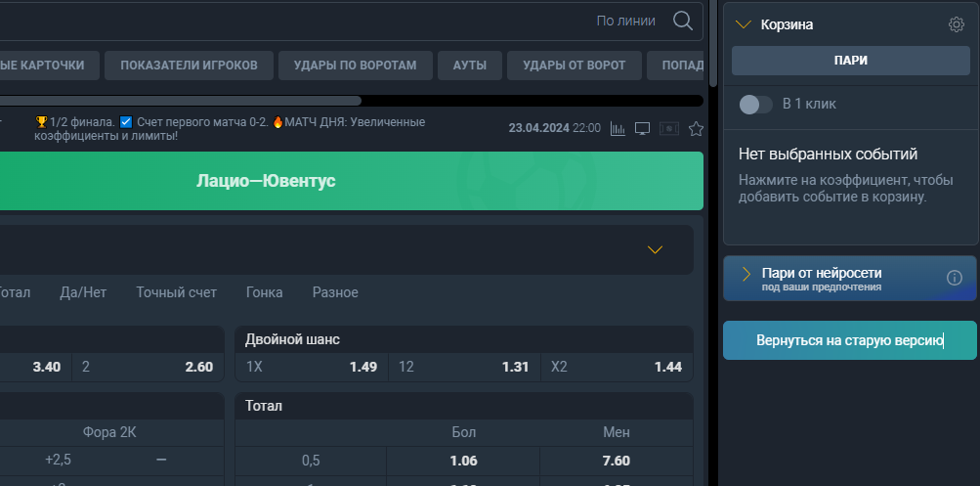Select the draw odds 3.40
This screenshot has width=980, height=486.
tap(35, 367)
